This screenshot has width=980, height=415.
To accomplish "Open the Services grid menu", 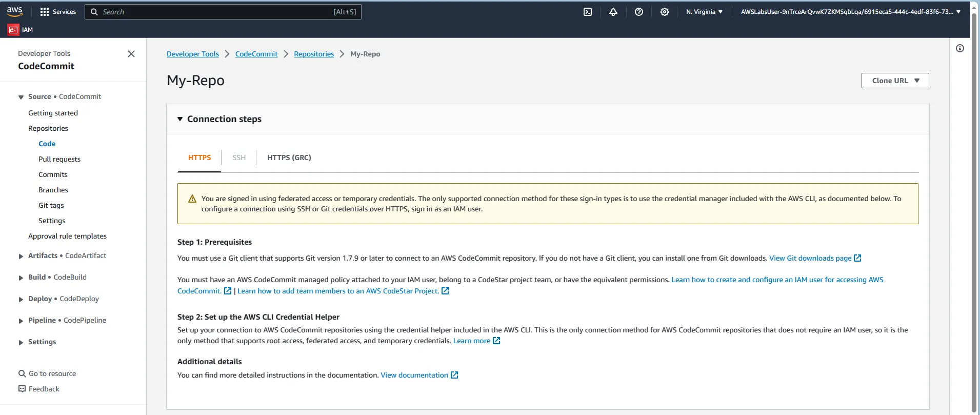I will [x=58, y=12].
